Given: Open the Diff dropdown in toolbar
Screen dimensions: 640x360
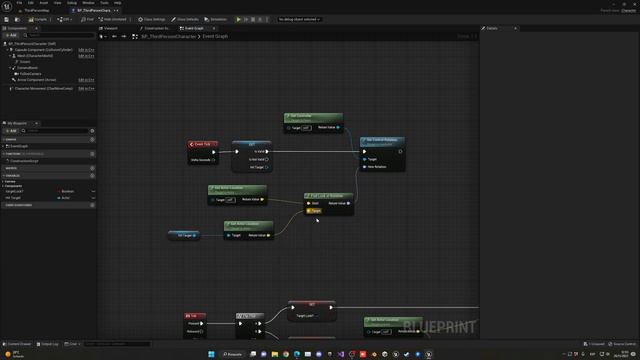Looking at the screenshot, I should coord(65,19).
